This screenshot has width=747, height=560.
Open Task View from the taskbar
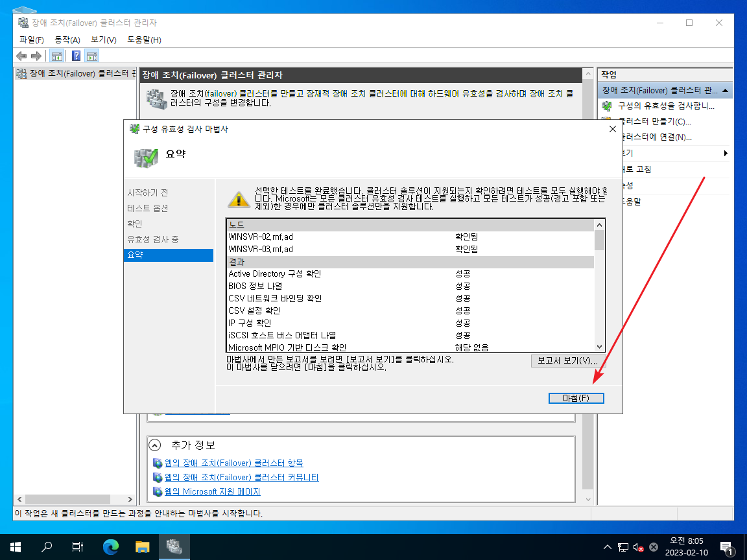point(78,546)
